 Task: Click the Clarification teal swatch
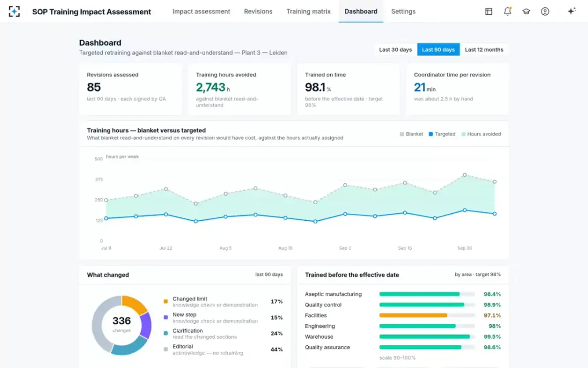click(166, 333)
